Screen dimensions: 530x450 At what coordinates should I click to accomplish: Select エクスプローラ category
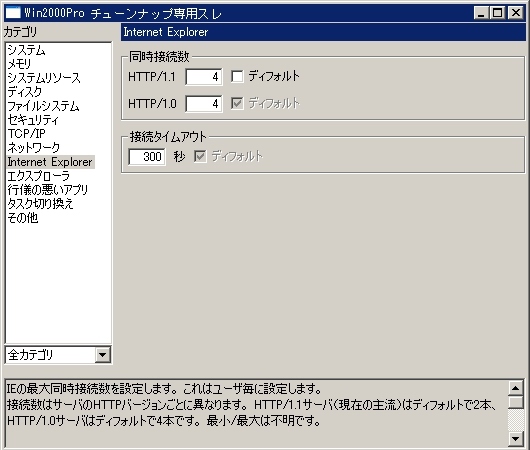pyautogui.click(x=39, y=176)
